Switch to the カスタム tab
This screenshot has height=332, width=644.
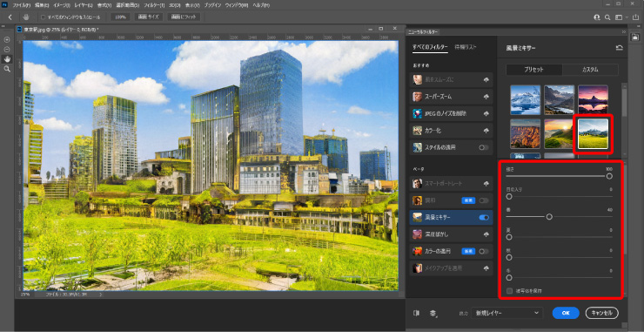[x=590, y=70]
